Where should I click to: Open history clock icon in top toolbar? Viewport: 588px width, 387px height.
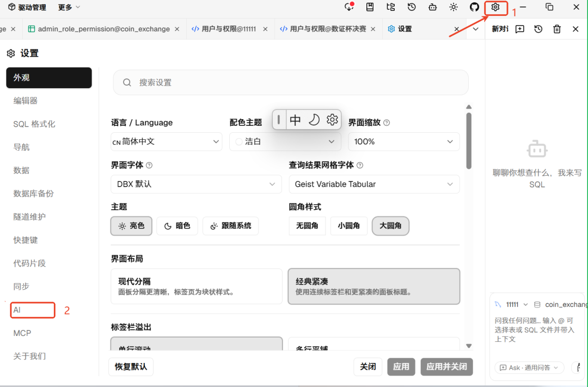pos(412,7)
